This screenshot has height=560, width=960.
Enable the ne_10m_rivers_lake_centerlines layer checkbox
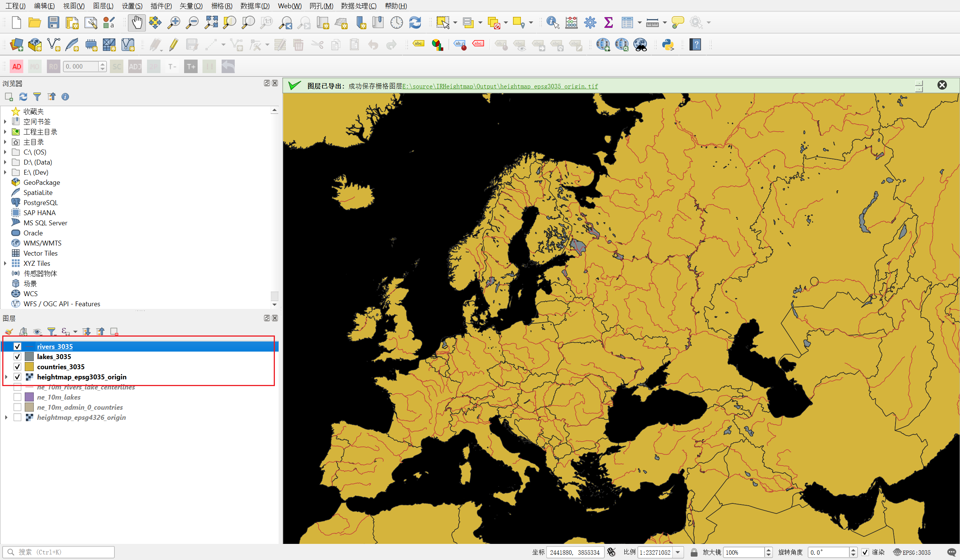tap(18, 387)
